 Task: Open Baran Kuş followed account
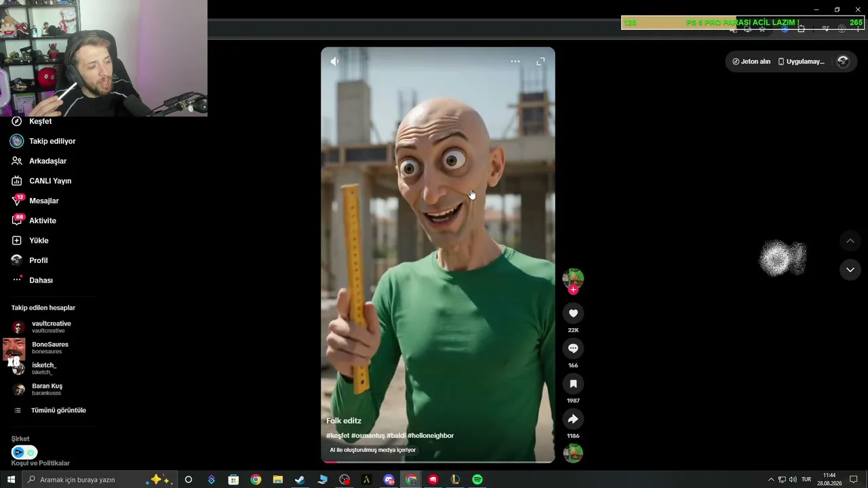[x=37, y=389]
